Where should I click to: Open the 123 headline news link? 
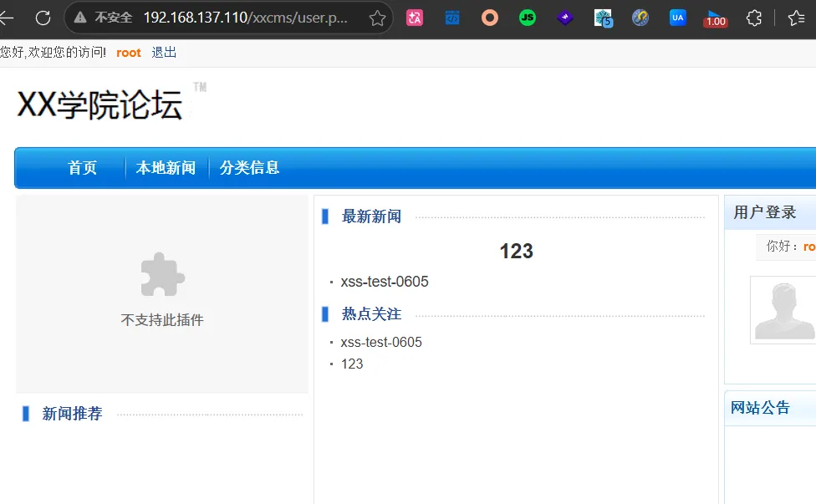pyautogui.click(x=516, y=252)
